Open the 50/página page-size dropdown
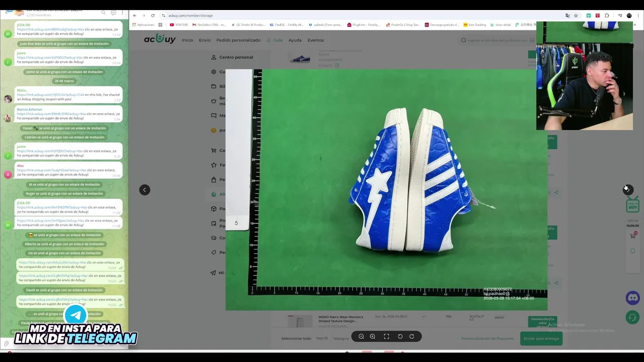 (342, 338)
